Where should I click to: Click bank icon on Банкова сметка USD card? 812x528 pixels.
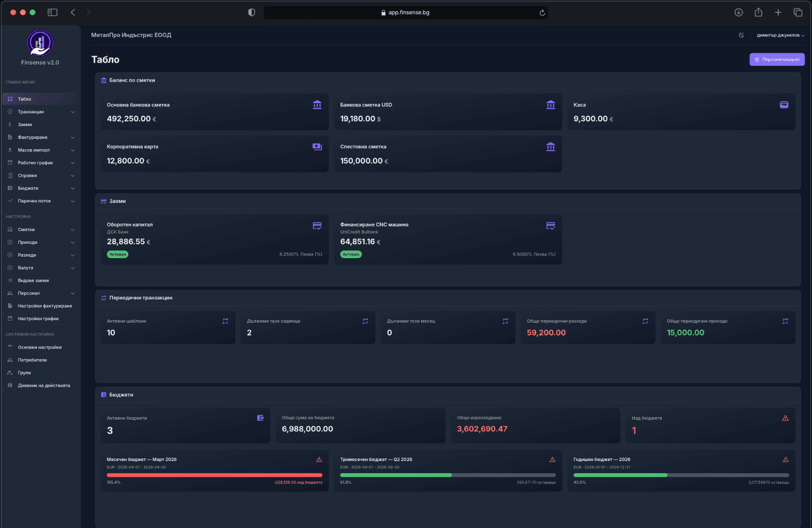pyautogui.click(x=551, y=104)
